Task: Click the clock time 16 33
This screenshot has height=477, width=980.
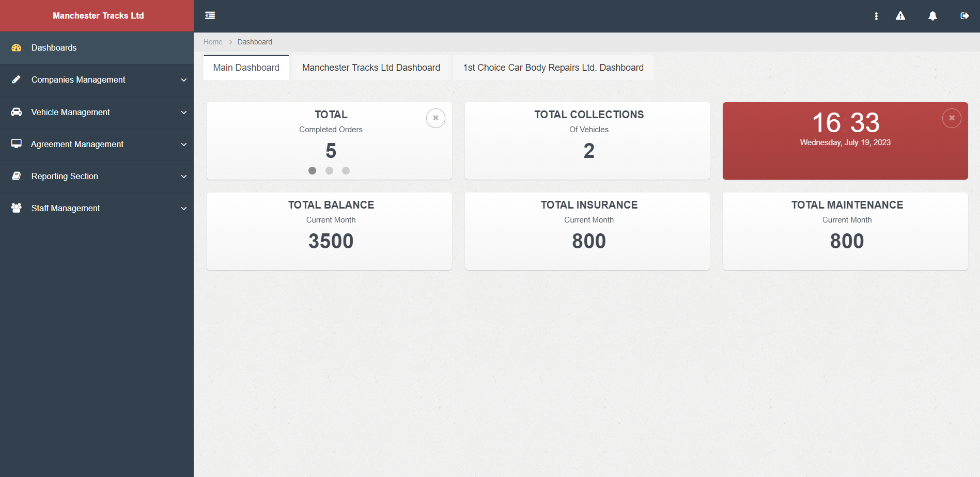Action: click(x=846, y=123)
